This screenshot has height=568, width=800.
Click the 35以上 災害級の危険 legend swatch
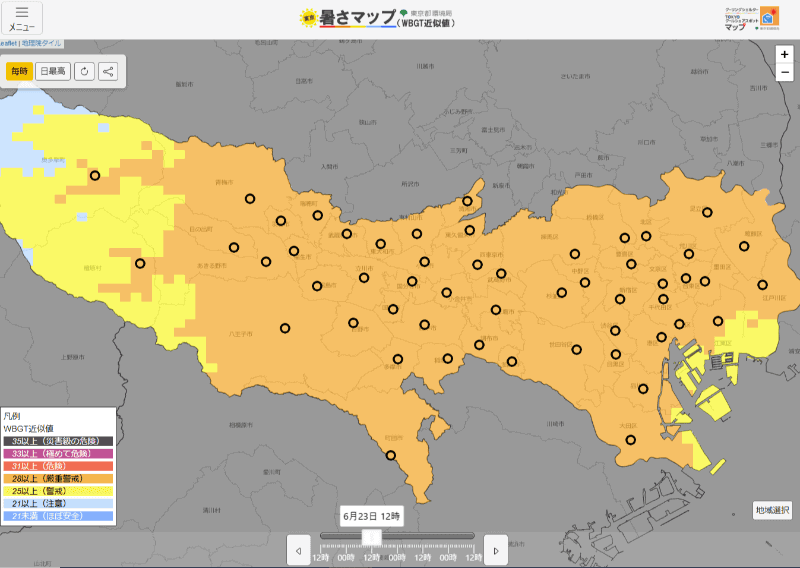point(58,441)
